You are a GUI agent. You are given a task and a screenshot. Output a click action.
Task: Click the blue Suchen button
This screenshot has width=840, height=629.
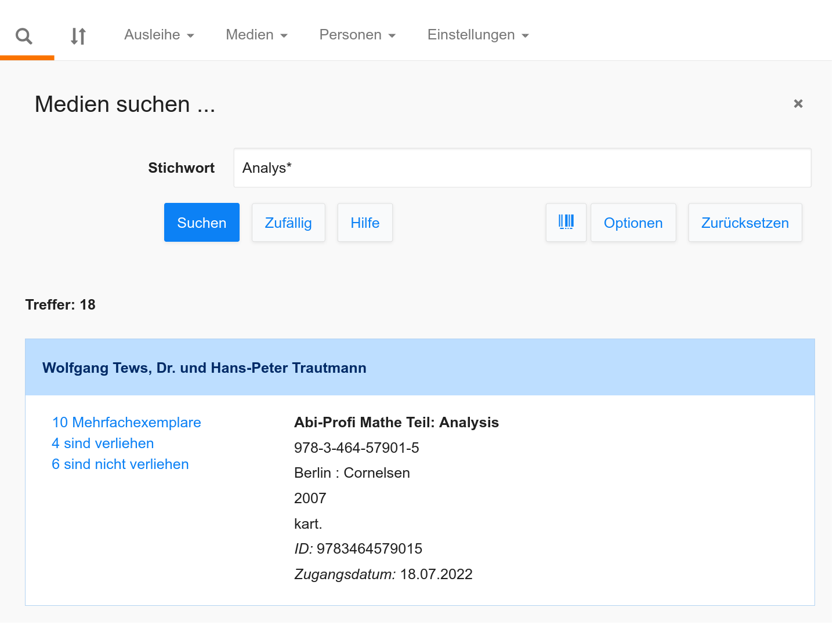(202, 223)
